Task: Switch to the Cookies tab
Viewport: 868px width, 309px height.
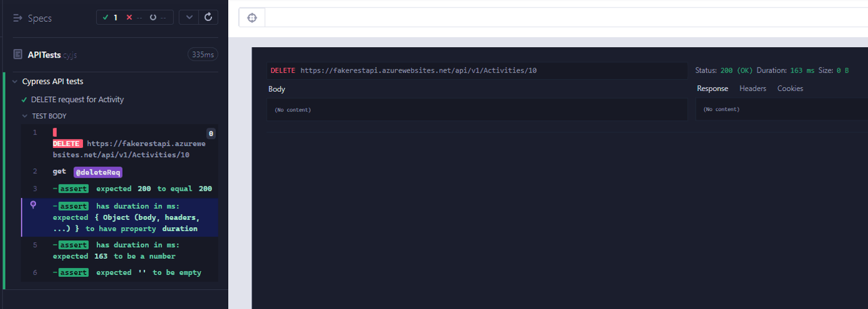Action: (x=790, y=89)
